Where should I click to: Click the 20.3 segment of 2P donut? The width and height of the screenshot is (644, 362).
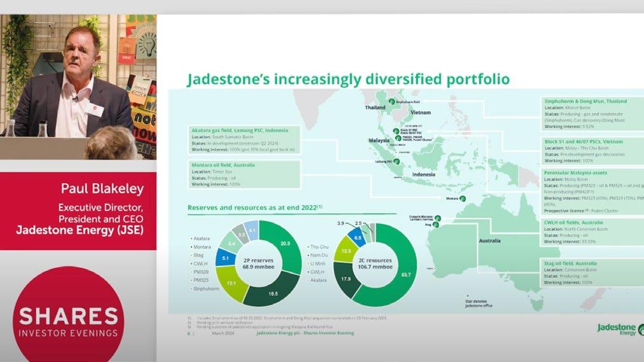point(285,244)
